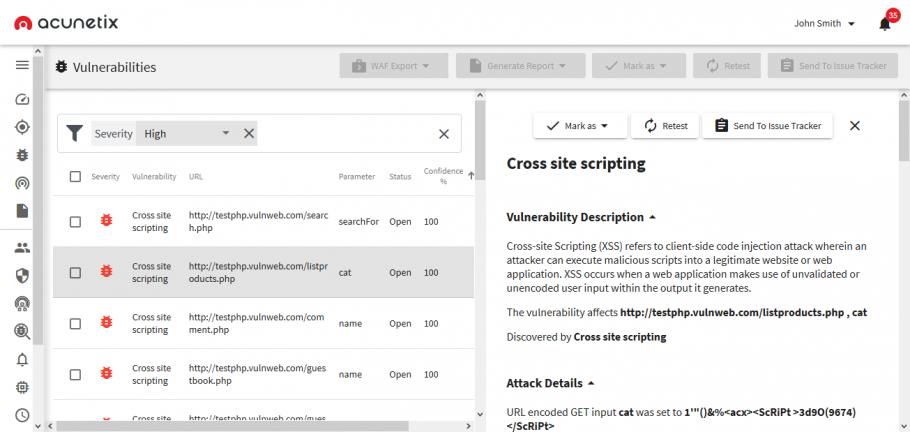The image size is (910, 432).
Task: Open Dashboard gauge icon in sidebar
Action: (22, 99)
